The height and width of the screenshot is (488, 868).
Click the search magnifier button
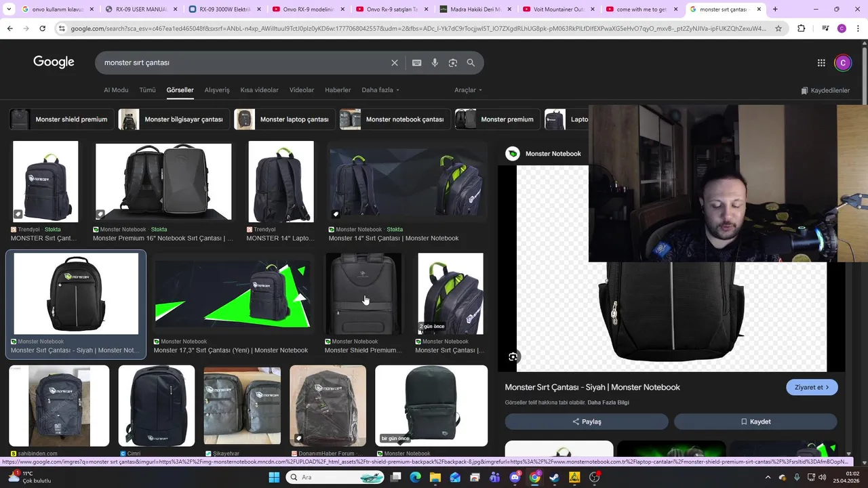(x=471, y=62)
